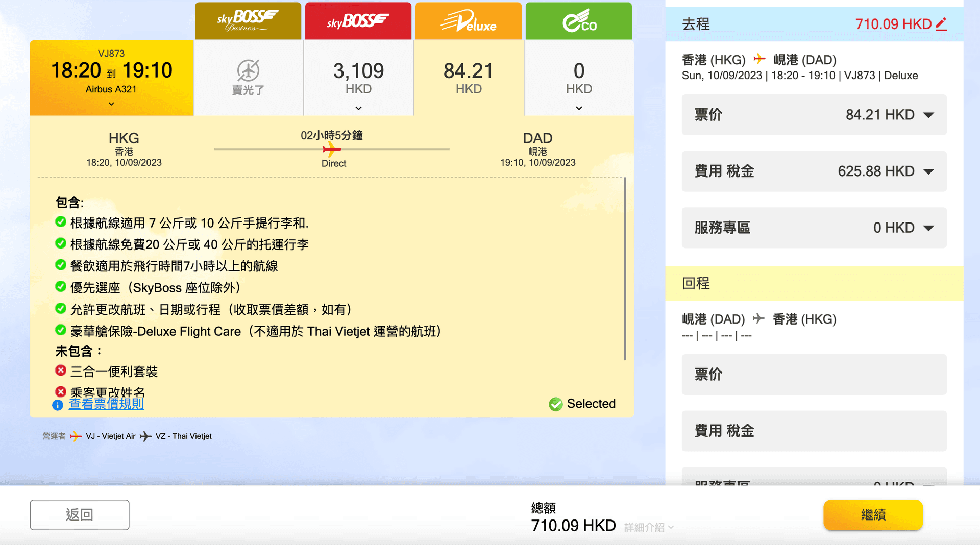The width and height of the screenshot is (980, 545).
Task: Click the VJ Vietjet Air operator plane icon
Action: coord(76,436)
